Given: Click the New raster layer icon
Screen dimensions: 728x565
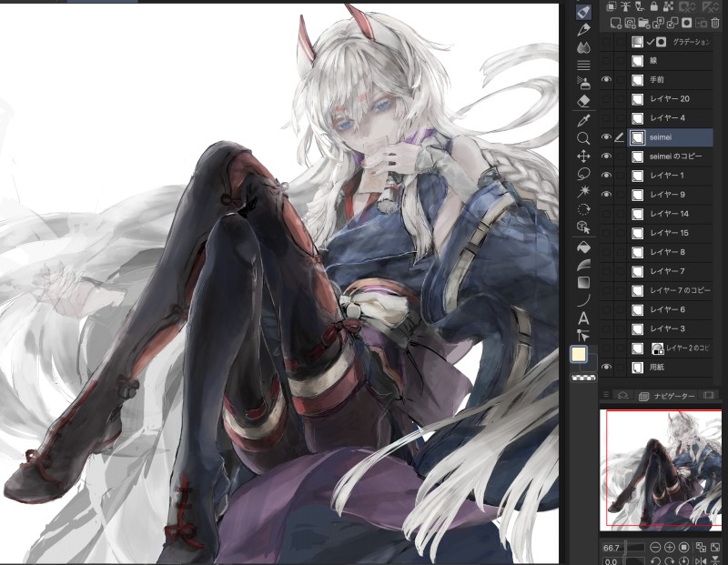Looking at the screenshot, I should coord(616,23).
